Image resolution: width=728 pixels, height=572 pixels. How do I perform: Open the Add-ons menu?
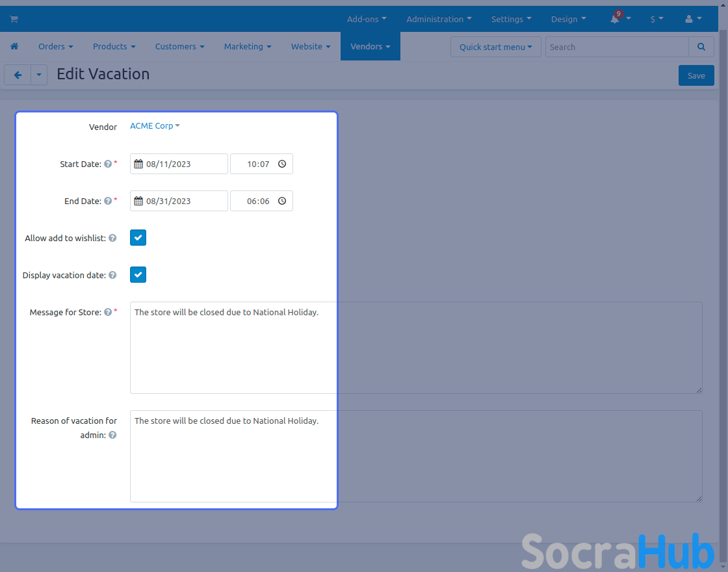click(367, 19)
